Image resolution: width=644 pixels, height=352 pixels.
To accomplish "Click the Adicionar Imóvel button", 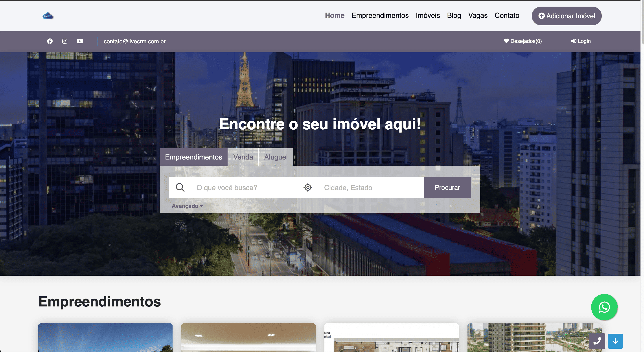I will tap(567, 16).
